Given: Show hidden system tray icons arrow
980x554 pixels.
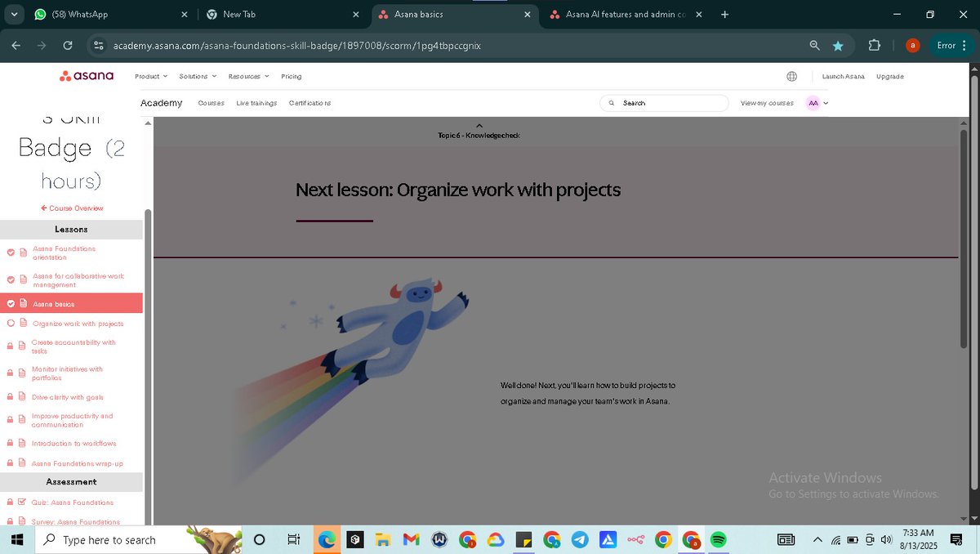Looking at the screenshot, I should pos(817,539).
